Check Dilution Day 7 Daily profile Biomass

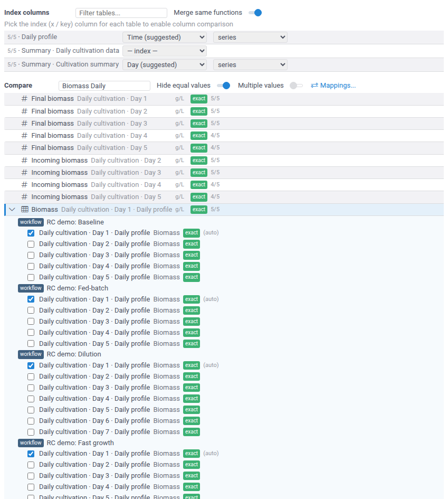click(x=31, y=432)
